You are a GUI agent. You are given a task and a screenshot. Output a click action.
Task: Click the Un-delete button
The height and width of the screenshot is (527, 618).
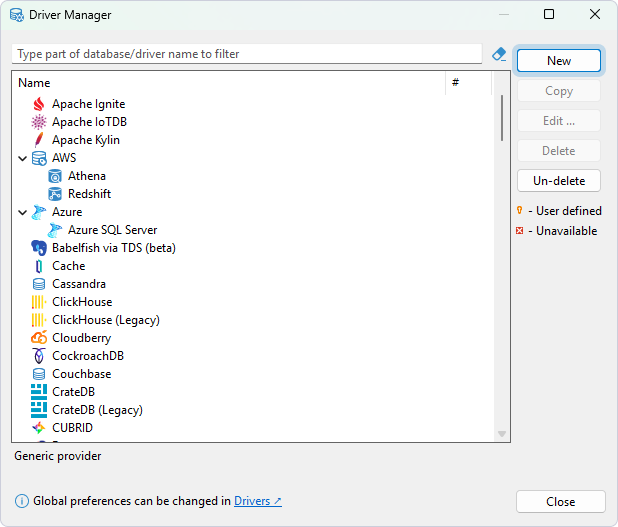(559, 181)
